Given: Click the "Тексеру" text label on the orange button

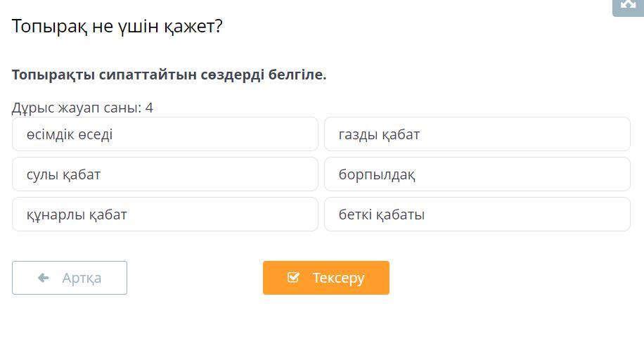Looking at the screenshot, I should (338, 278).
